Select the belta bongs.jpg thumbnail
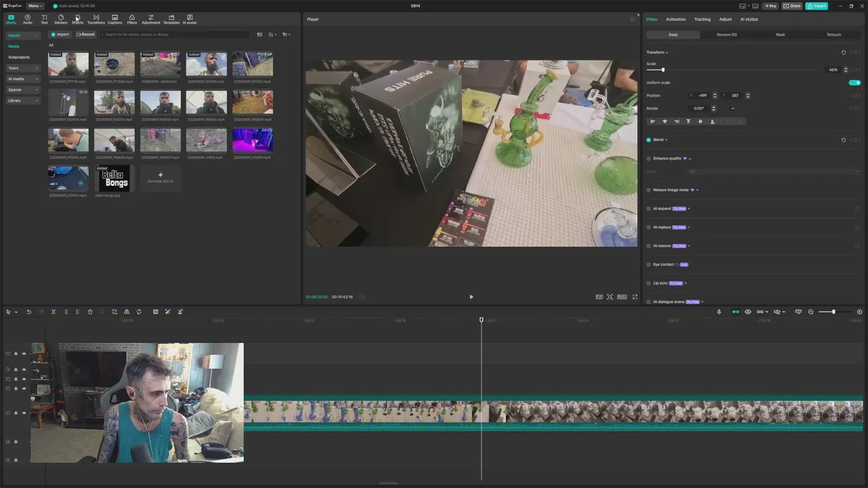The height and width of the screenshot is (488, 868). (114, 178)
